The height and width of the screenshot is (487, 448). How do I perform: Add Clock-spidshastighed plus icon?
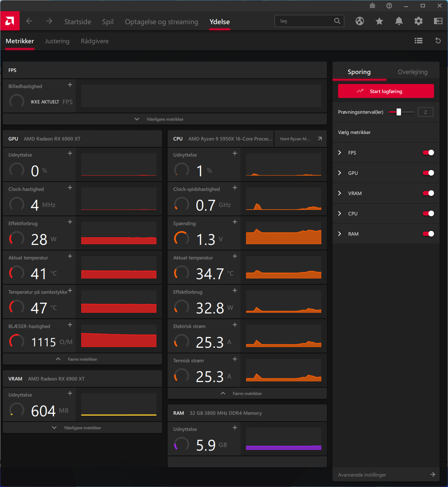click(235, 188)
